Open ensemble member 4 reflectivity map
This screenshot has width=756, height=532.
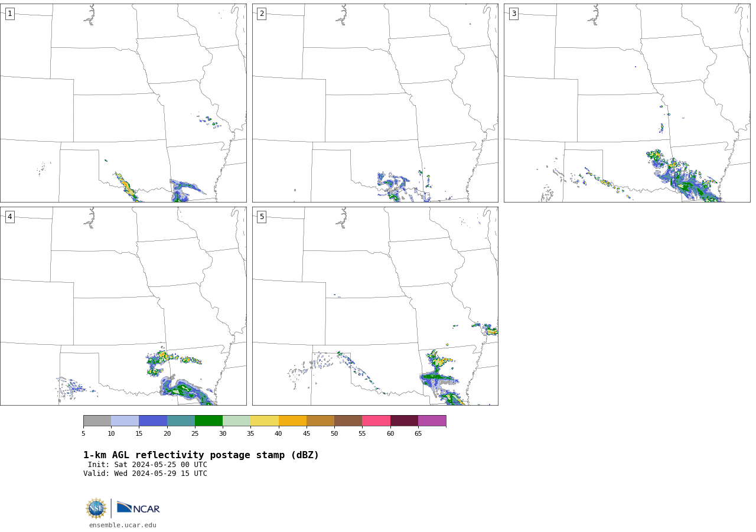(x=123, y=306)
